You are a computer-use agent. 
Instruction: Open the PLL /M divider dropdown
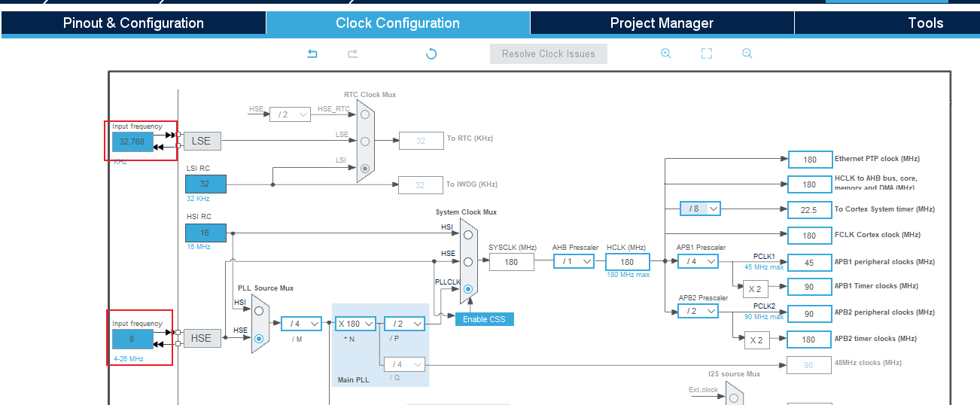click(x=301, y=324)
